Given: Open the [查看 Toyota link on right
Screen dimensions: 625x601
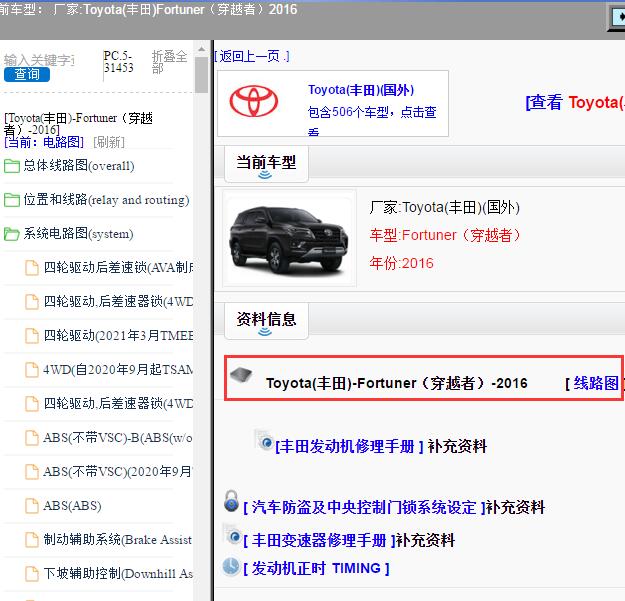Looking at the screenshot, I should (x=575, y=102).
